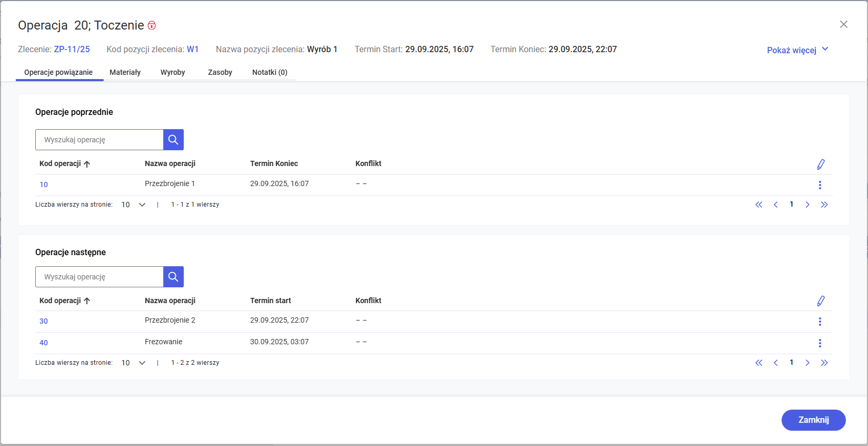Open three-dot menu for Przezbrojenie 2 row
868x446 pixels.
pyautogui.click(x=820, y=322)
